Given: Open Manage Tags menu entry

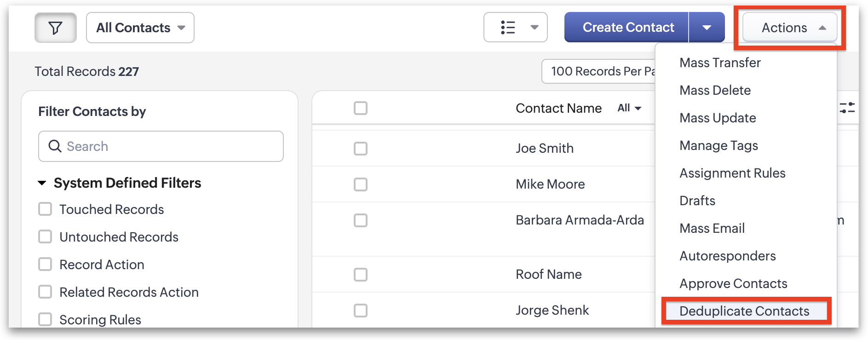Looking at the screenshot, I should [719, 145].
